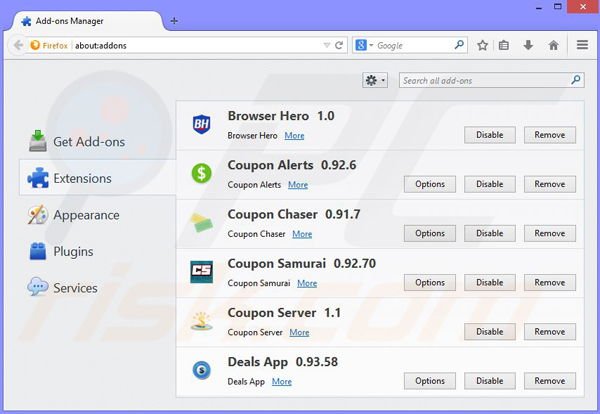The height and width of the screenshot is (414, 600).
Task: Click the More link for Coupon Samurai
Action: [x=307, y=283]
